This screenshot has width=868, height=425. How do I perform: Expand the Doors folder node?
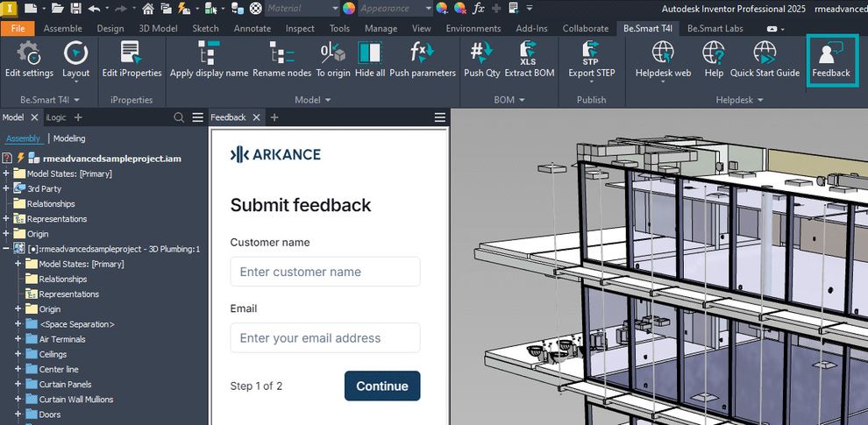[18, 414]
